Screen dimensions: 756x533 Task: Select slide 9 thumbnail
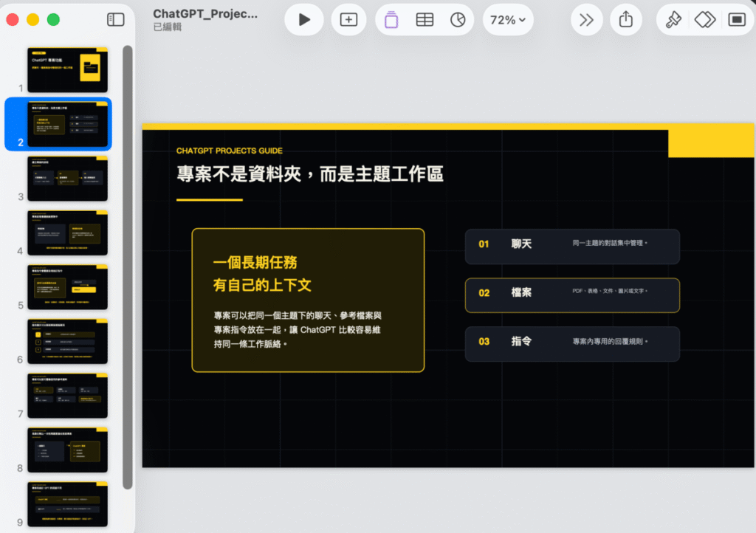(67, 504)
